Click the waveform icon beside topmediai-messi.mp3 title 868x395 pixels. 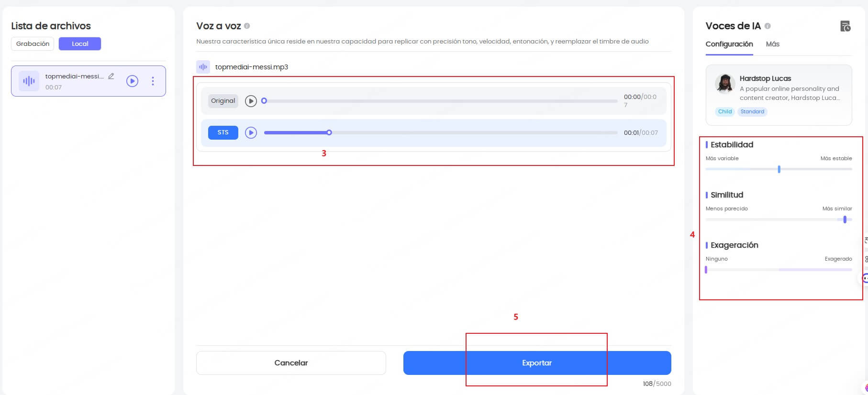click(203, 67)
